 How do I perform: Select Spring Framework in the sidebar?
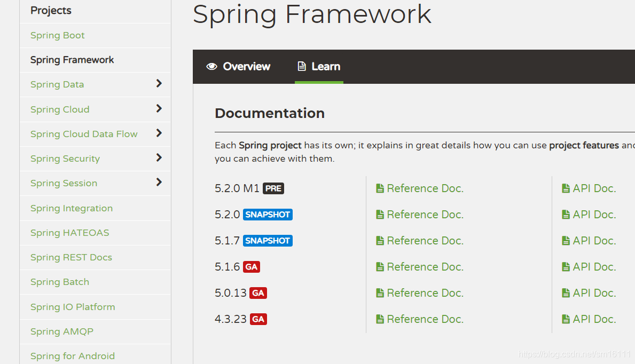click(x=72, y=60)
